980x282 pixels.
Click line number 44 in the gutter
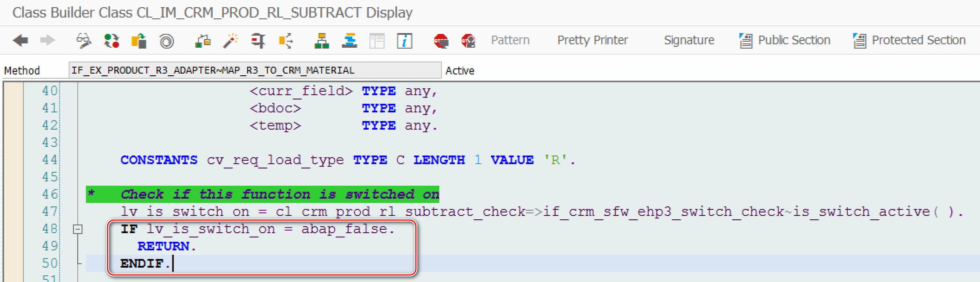(x=50, y=160)
